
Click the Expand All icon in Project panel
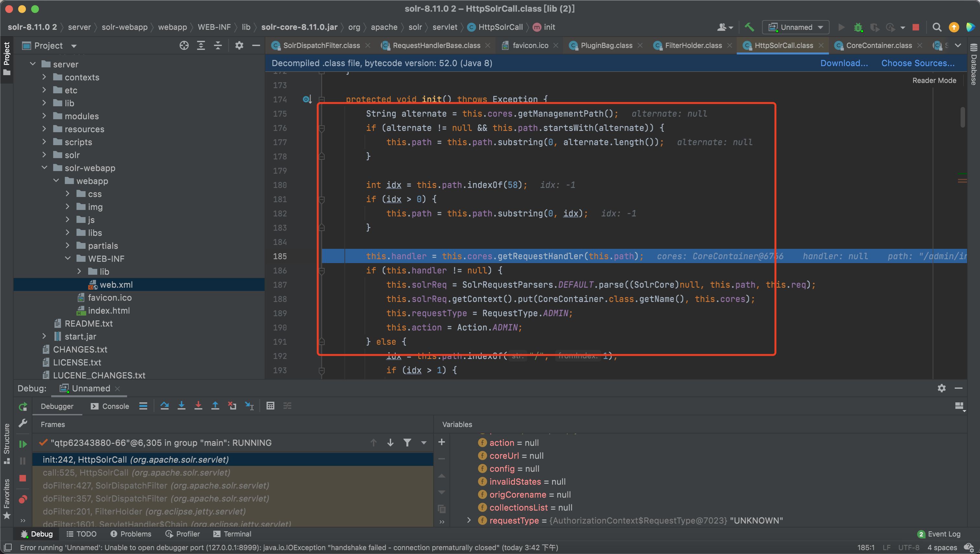201,46
